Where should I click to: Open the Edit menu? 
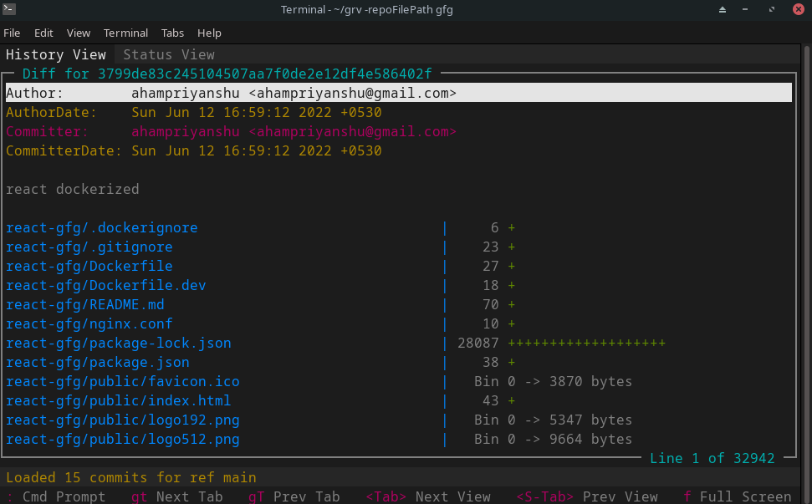pos(43,33)
